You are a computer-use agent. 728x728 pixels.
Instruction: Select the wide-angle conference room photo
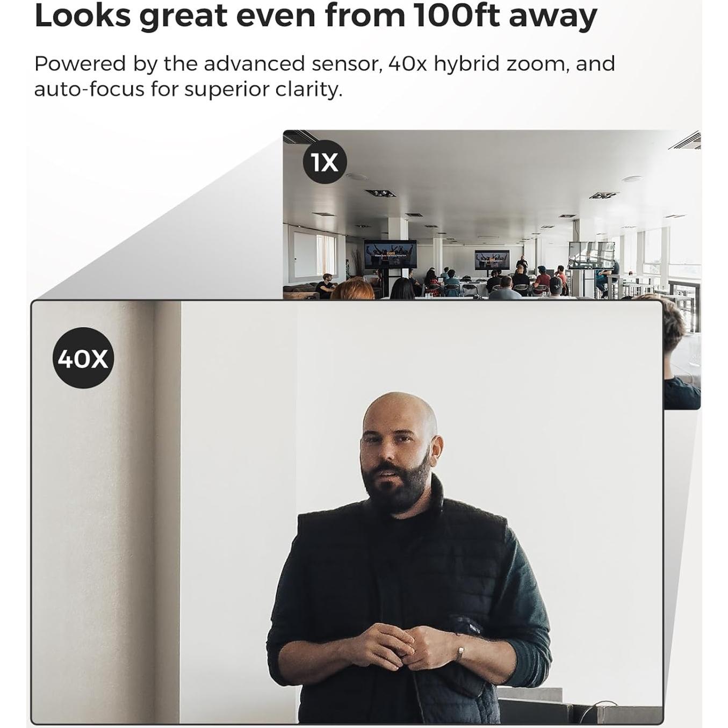pos(492,215)
